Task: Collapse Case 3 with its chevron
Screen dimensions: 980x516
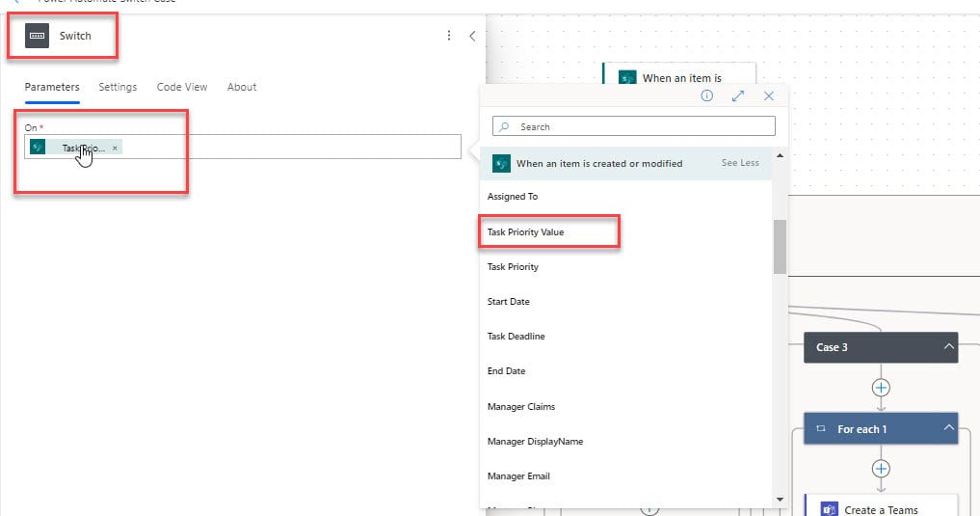Action: [x=948, y=346]
